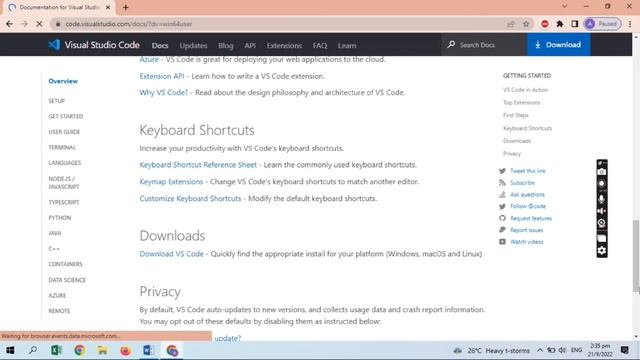The image size is (640, 360).
Task: Open the Chrome three-dot menu
Action: click(630, 24)
